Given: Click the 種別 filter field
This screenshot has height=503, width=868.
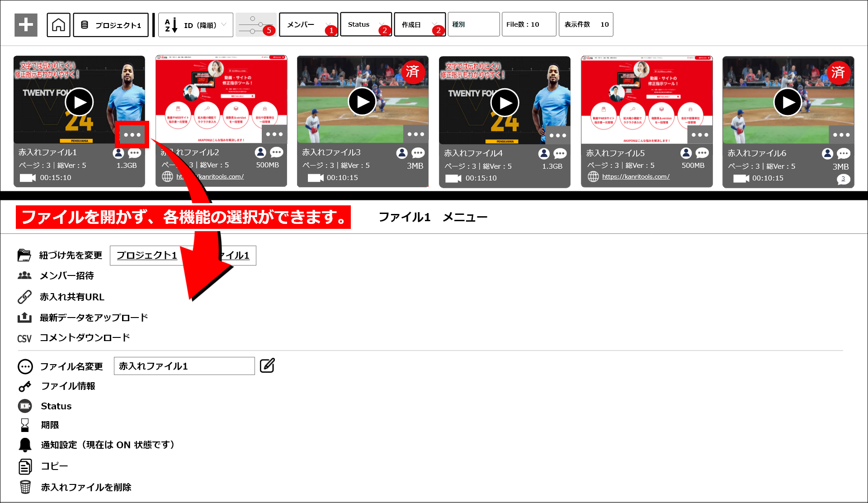Looking at the screenshot, I should point(474,24).
